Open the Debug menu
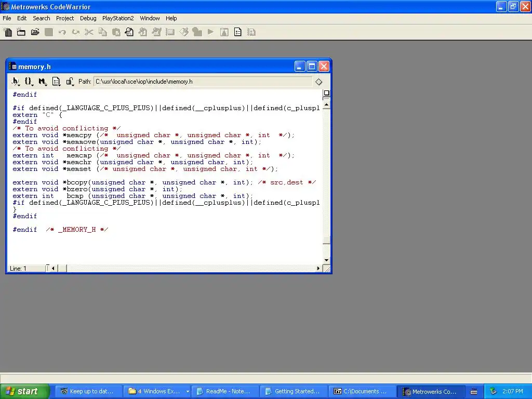 [x=88, y=18]
